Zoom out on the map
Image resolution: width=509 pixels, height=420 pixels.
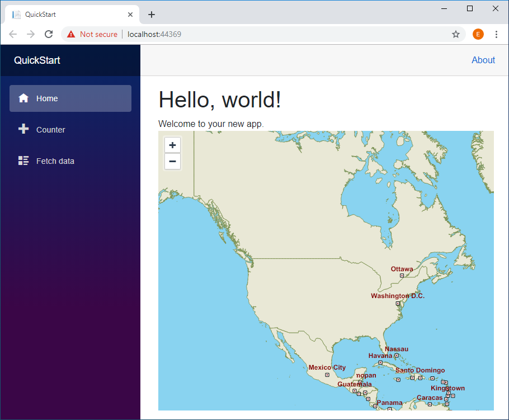coord(172,161)
